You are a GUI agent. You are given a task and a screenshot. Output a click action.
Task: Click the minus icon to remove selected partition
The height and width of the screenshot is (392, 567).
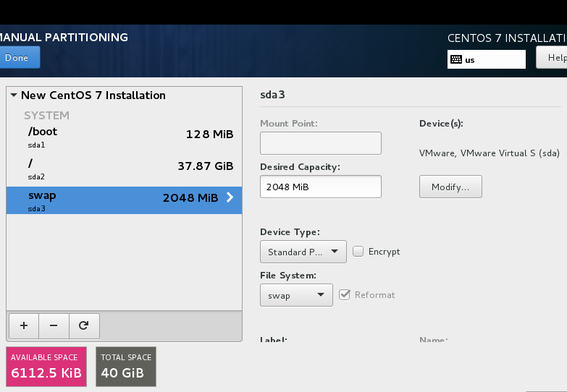54,326
